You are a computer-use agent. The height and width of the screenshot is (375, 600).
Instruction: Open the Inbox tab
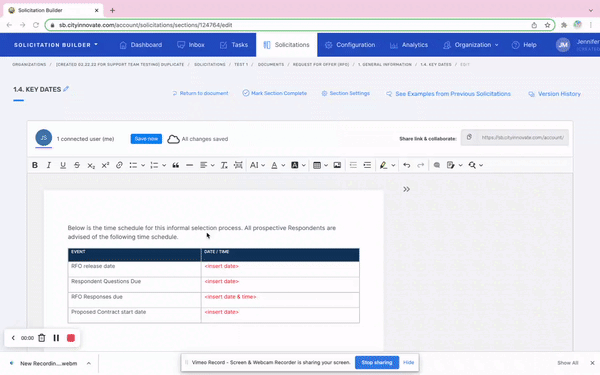click(x=191, y=45)
